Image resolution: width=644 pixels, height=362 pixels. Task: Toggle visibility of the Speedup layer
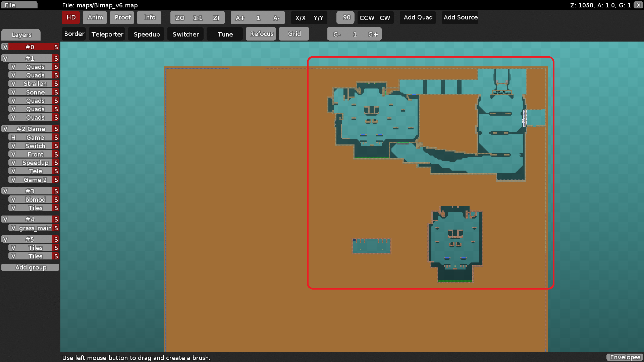(x=13, y=163)
